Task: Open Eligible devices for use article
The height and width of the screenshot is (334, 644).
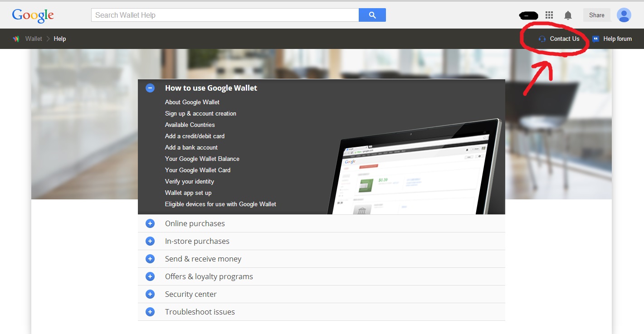Action: (x=220, y=204)
